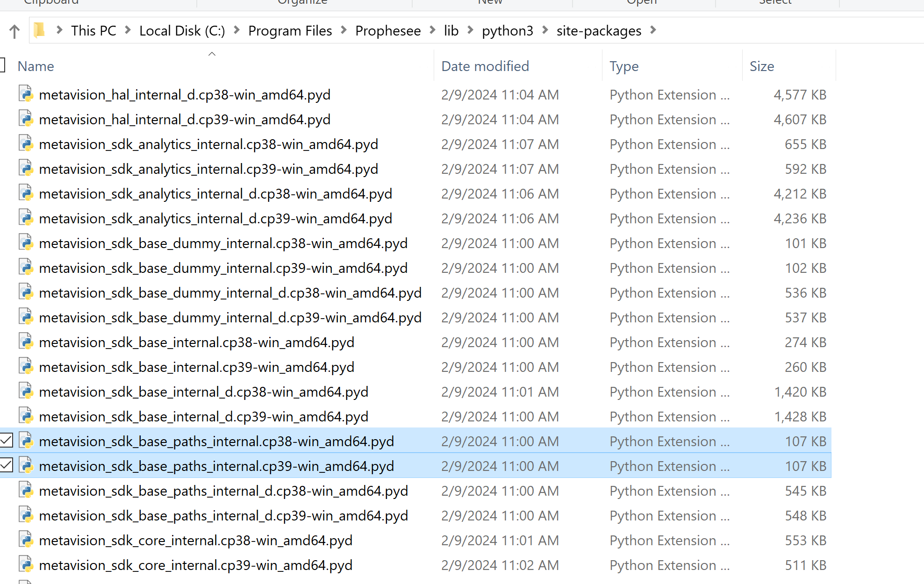This screenshot has height=584, width=924.
Task: Select metavision_sdk_base_dummy_internal_d.cp38-win_amd64.pyd file name
Action: pyautogui.click(x=230, y=293)
